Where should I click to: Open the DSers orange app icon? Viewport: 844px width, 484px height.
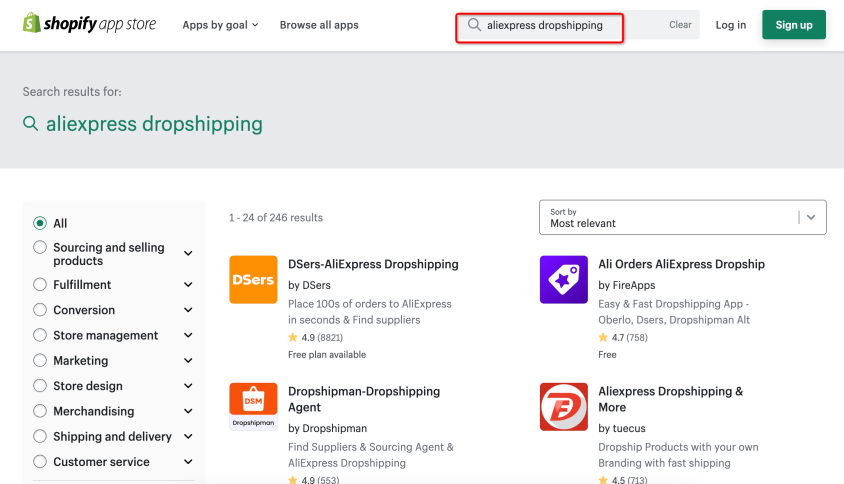pos(253,279)
